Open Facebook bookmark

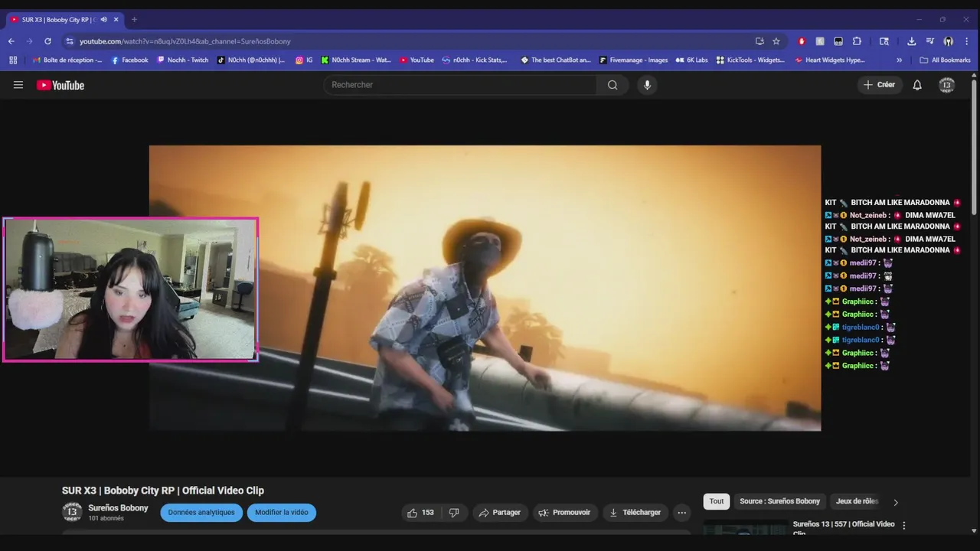pyautogui.click(x=129, y=60)
